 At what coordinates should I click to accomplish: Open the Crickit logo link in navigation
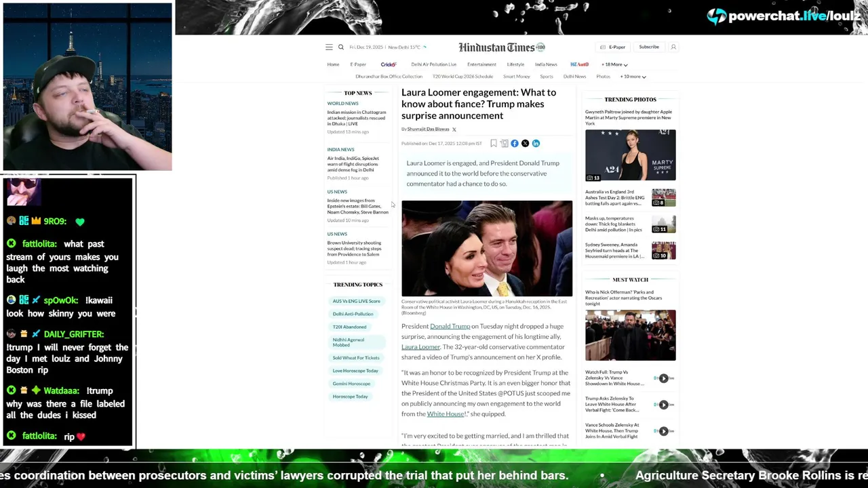point(388,64)
